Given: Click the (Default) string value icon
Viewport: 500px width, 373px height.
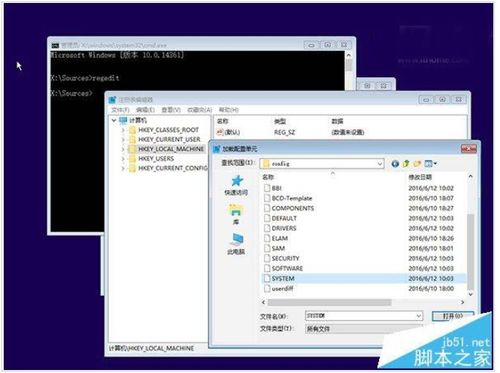Looking at the screenshot, I should (x=220, y=132).
